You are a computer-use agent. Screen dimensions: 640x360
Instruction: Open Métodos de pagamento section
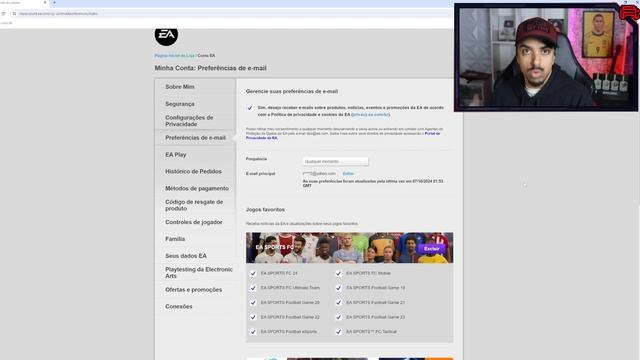[x=197, y=189]
